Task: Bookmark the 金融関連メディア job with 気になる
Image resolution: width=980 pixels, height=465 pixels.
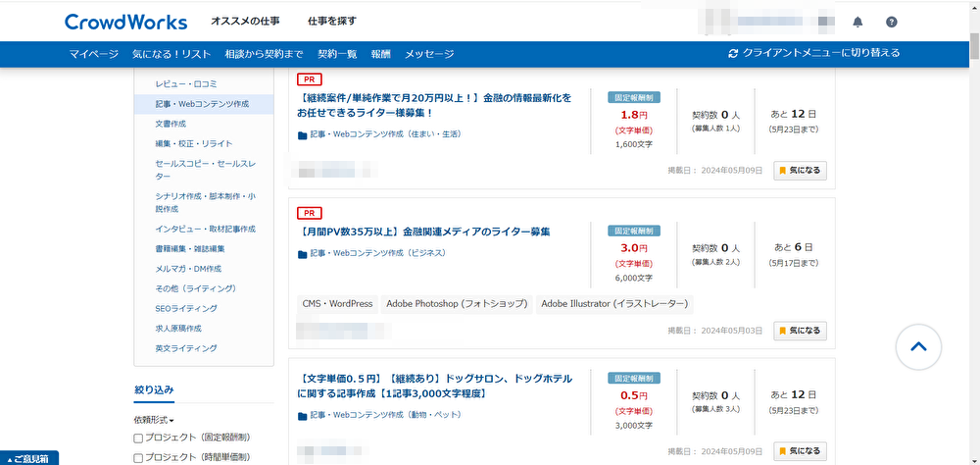Action: [x=800, y=331]
